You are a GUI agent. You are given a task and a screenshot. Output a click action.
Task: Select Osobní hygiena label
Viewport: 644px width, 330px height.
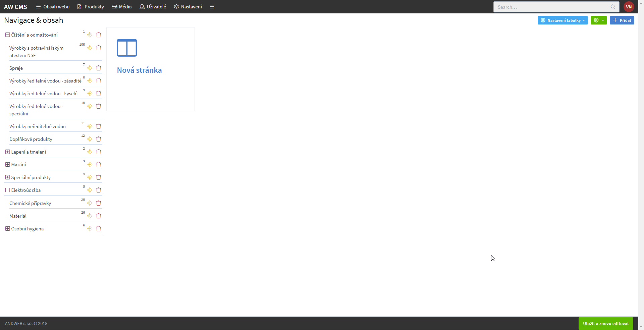pos(28,229)
